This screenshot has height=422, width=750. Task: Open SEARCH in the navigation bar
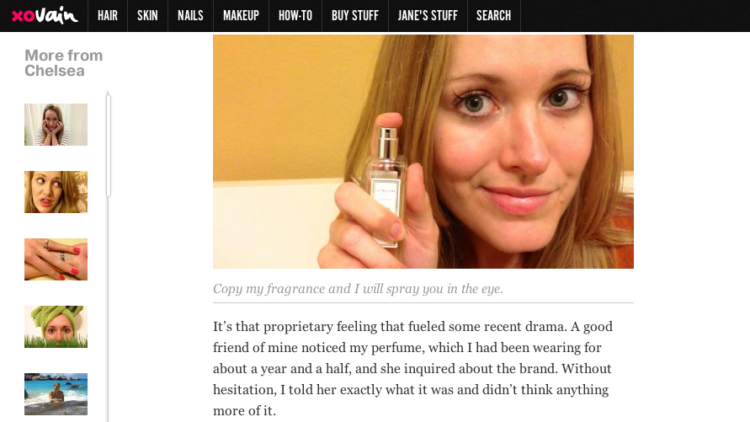point(494,16)
